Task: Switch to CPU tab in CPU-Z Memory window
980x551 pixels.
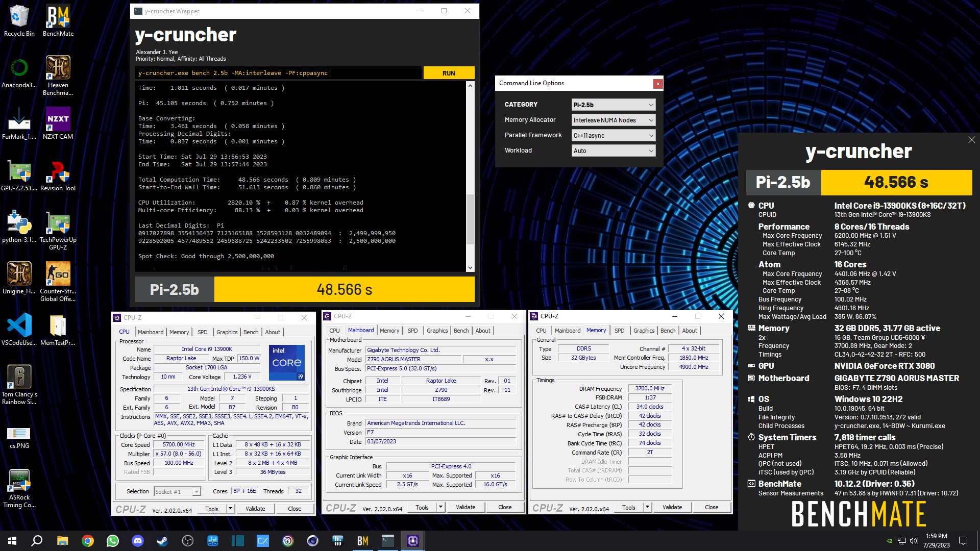Action: pos(541,331)
